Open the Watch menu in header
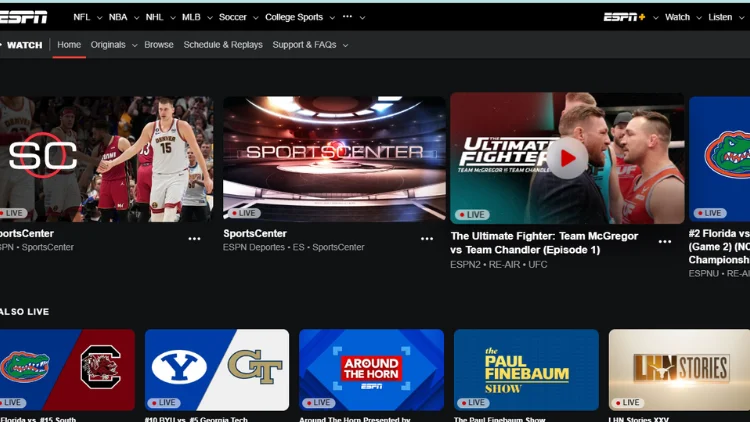 click(682, 17)
